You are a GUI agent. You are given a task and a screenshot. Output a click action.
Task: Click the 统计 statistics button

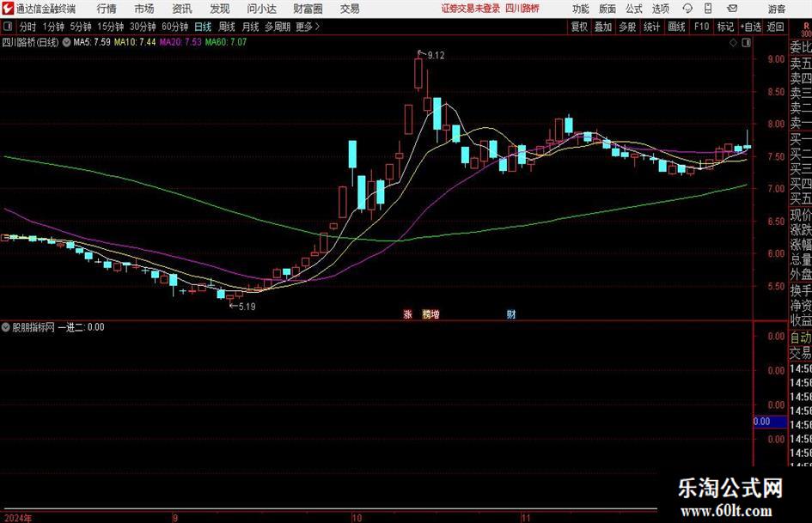(x=652, y=27)
